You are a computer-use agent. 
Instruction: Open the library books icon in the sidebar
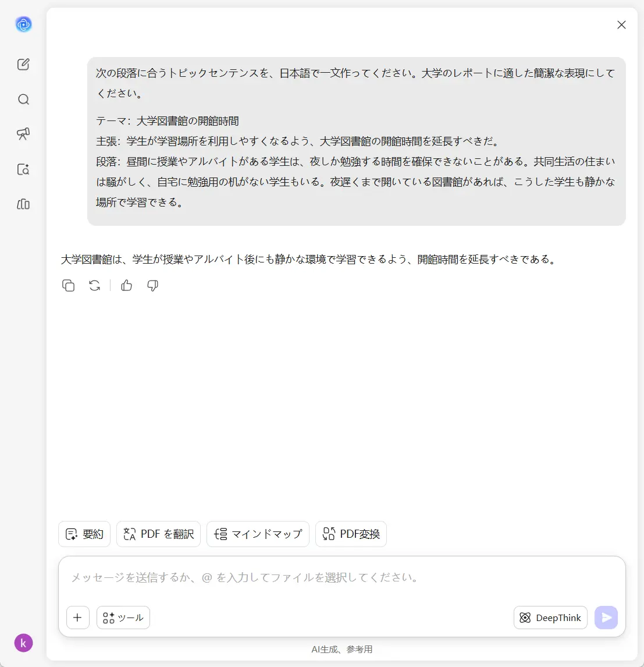[23, 204]
